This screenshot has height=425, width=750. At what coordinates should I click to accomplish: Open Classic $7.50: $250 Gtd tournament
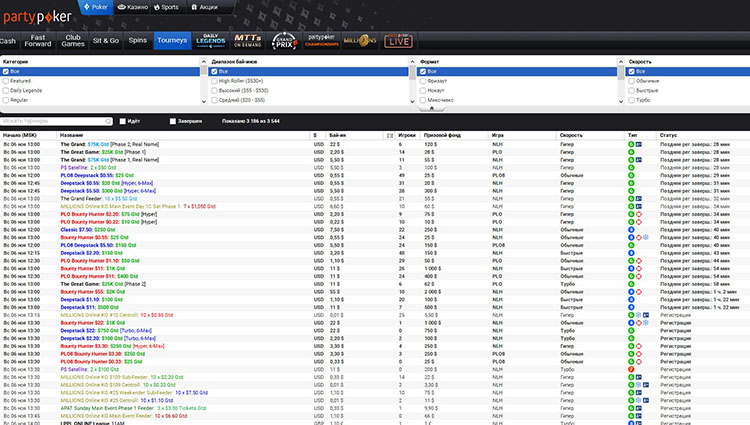tap(88, 229)
